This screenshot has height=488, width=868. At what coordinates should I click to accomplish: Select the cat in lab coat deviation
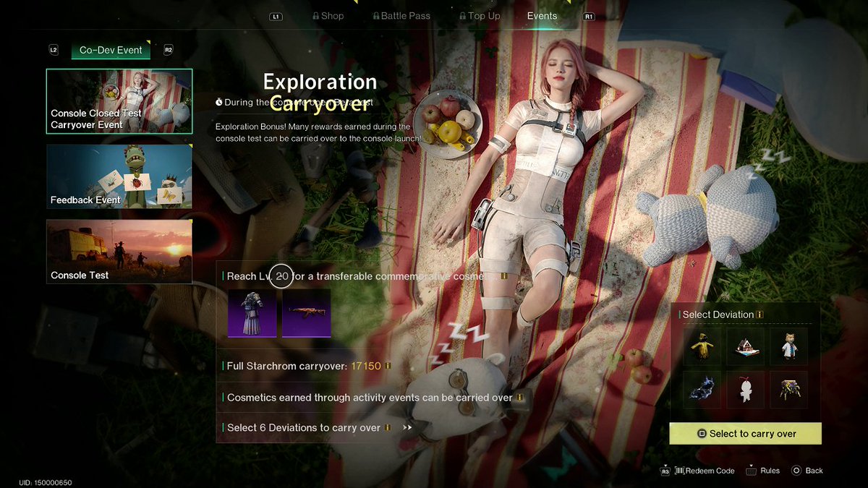(x=788, y=346)
